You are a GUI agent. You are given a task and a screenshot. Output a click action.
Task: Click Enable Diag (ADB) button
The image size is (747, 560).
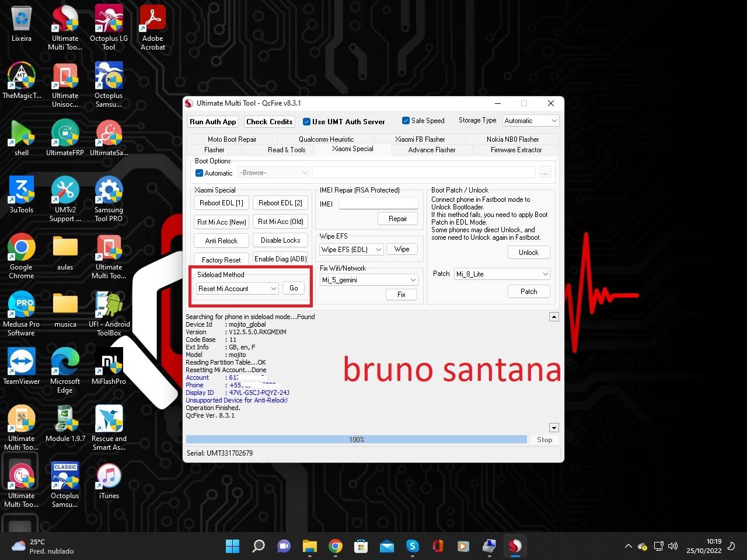(x=281, y=259)
